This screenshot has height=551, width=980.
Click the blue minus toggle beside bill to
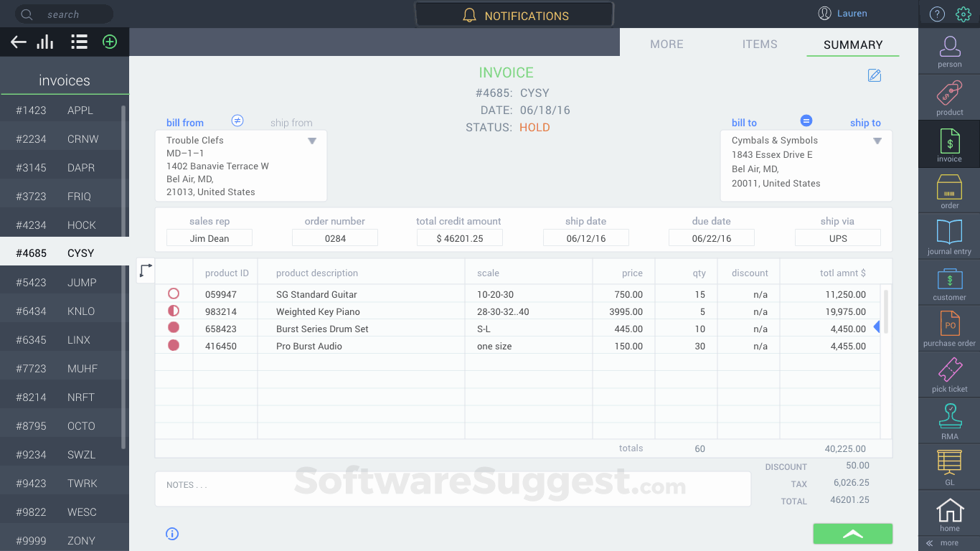click(x=806, y=121)
